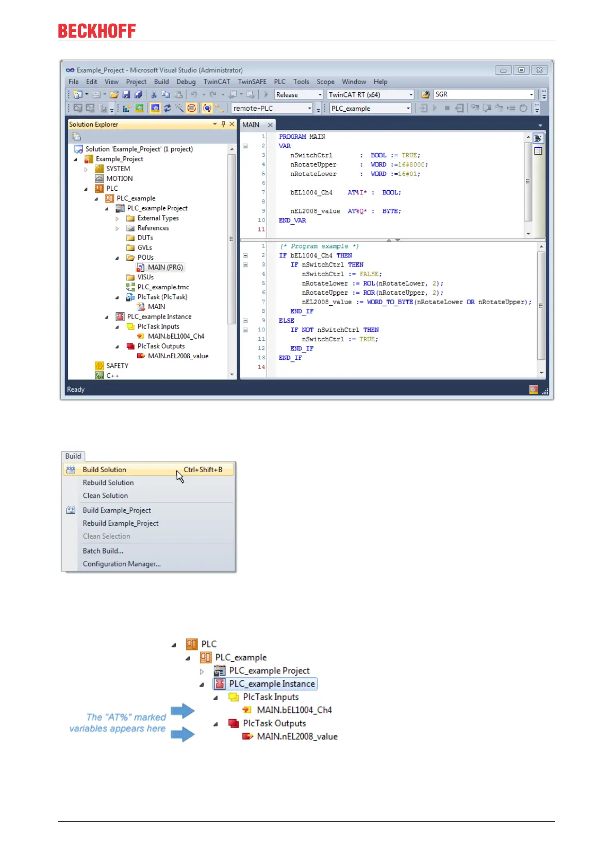
Task: Expand the SYSTEM tree node
Action: point(86,169)
